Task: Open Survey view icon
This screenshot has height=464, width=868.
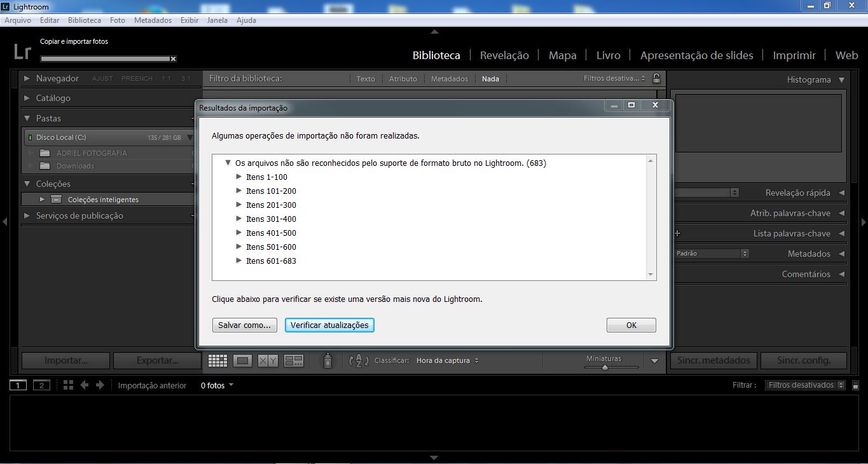Action: [x=294, y=360]
